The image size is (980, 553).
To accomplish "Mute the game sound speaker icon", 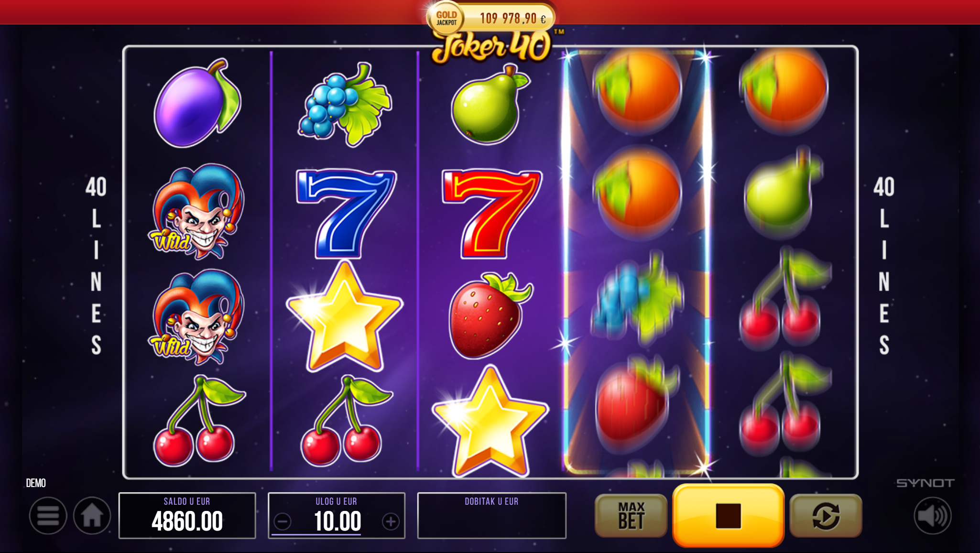I will (932, 516).
